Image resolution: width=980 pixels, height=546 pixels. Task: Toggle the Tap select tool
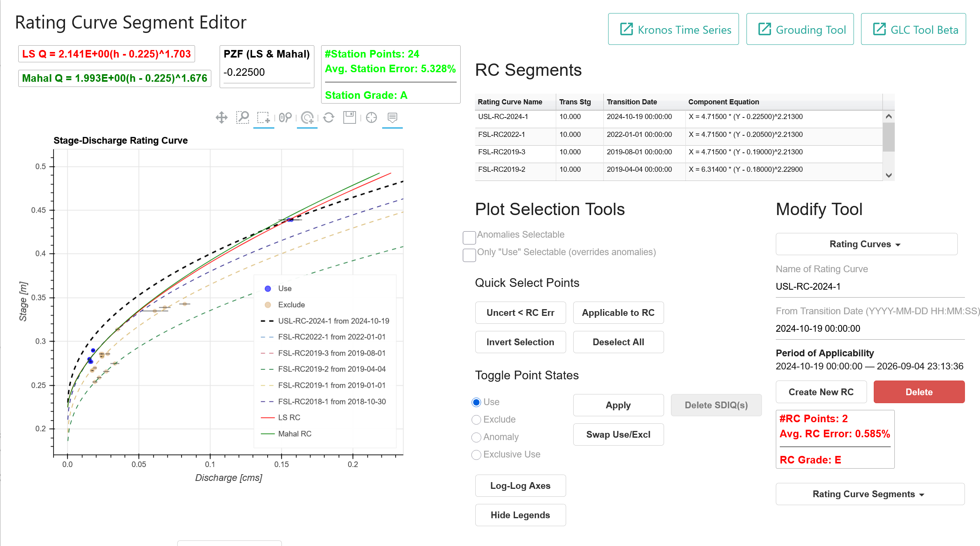(x=307, y=118)
